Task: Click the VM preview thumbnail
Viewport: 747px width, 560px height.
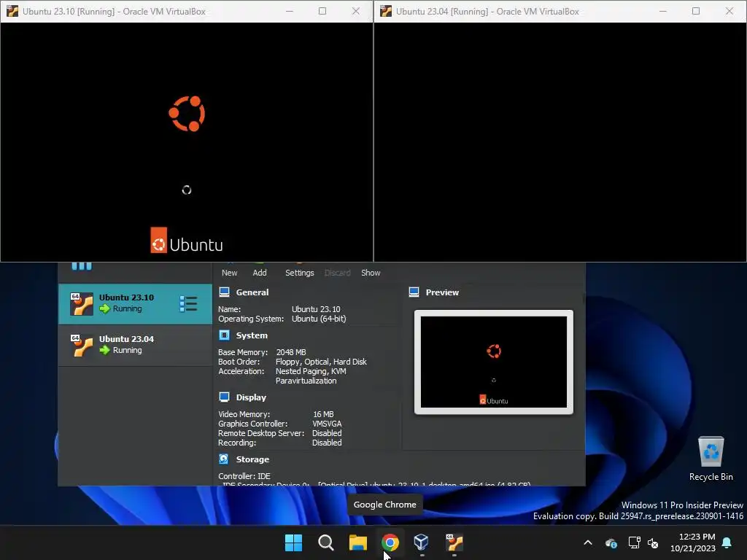Action: tap(494, 362)
